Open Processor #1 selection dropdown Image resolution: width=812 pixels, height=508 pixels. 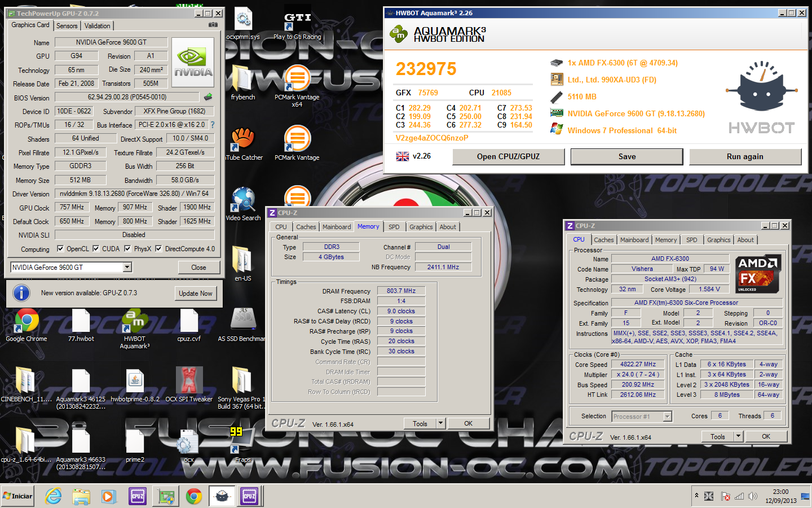click(x=668, y=417)
